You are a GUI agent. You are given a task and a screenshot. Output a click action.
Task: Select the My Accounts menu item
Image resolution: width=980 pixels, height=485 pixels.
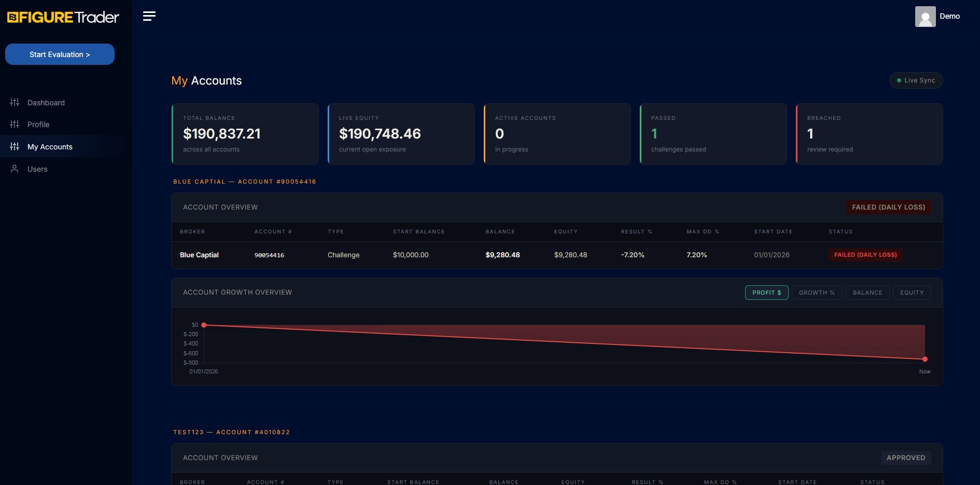click(50, 147)
